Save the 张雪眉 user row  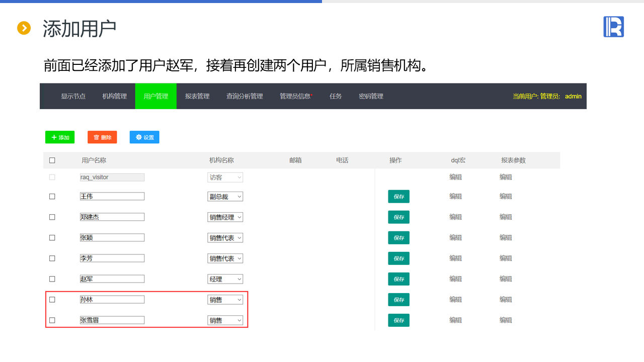pyautogui.click(x=399, y=320)
